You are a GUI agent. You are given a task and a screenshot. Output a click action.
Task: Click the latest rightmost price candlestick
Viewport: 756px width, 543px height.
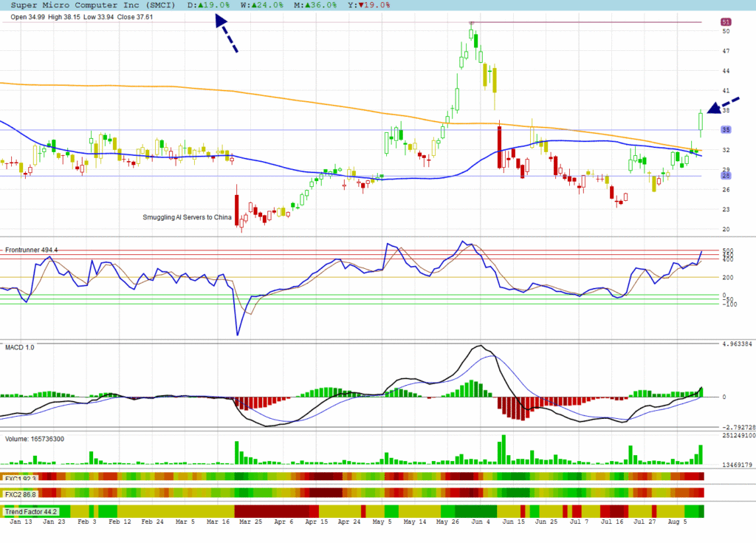(x=701, y=122)
